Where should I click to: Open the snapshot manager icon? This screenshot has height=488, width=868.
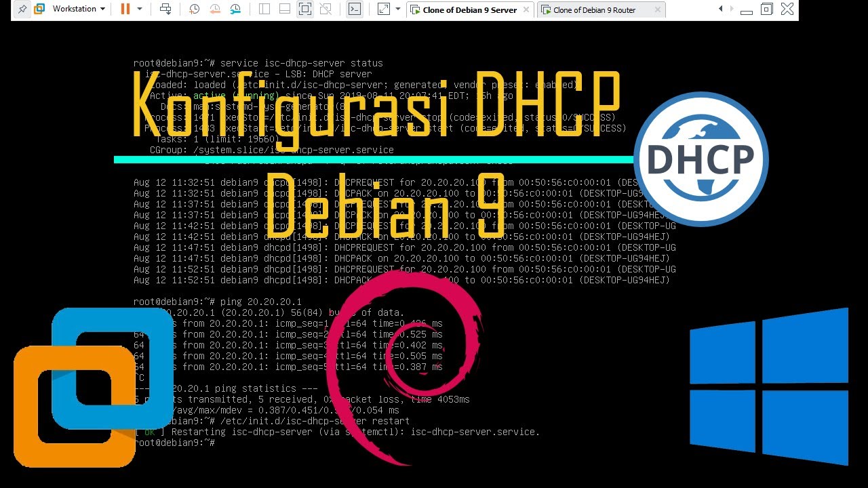[x=235, y=9]
